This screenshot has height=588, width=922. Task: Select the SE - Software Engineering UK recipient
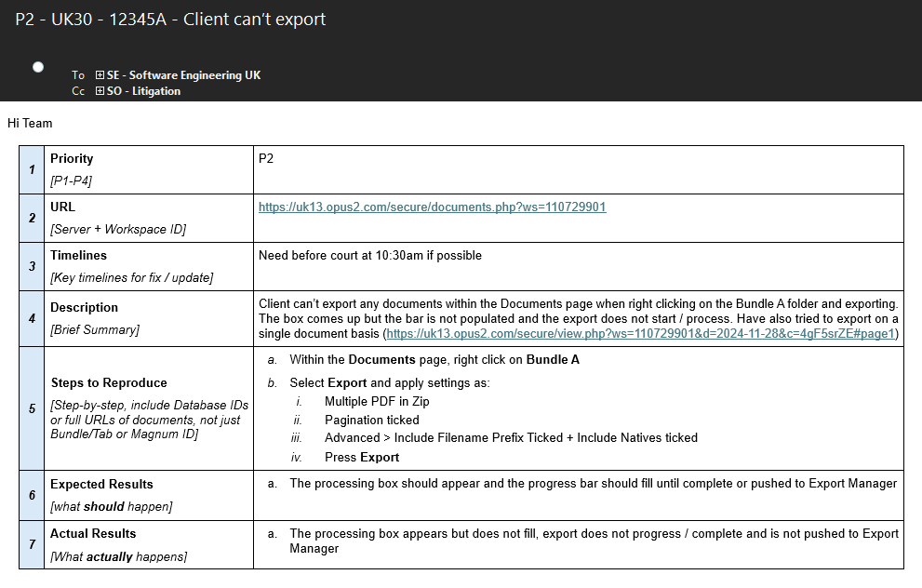183,75
